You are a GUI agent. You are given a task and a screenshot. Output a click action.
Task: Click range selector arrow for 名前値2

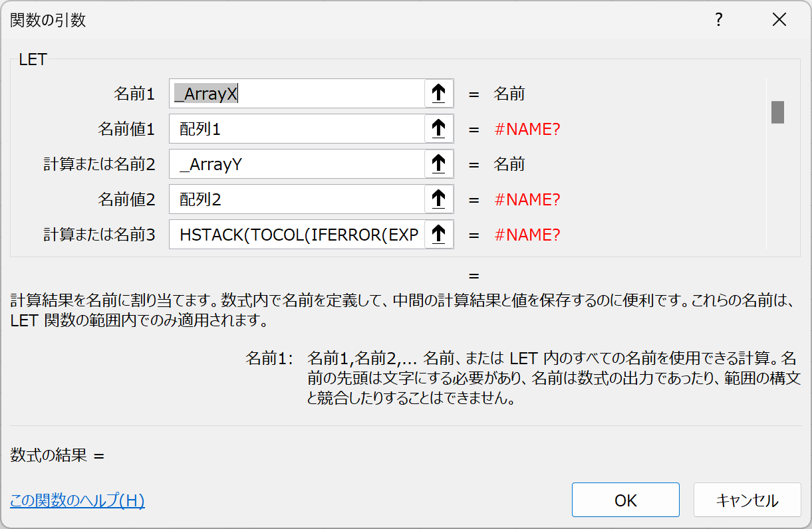[439, 199]
